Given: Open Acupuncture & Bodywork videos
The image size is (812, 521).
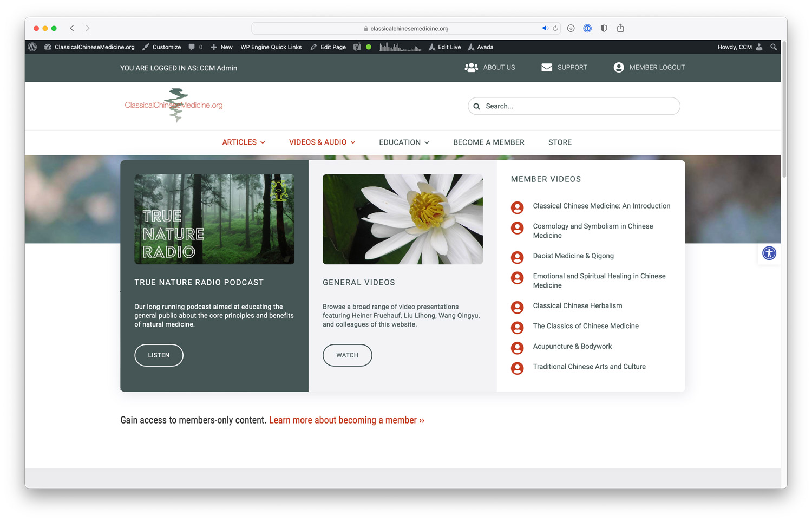Looking at the screenshot, I should click(572, 346).
